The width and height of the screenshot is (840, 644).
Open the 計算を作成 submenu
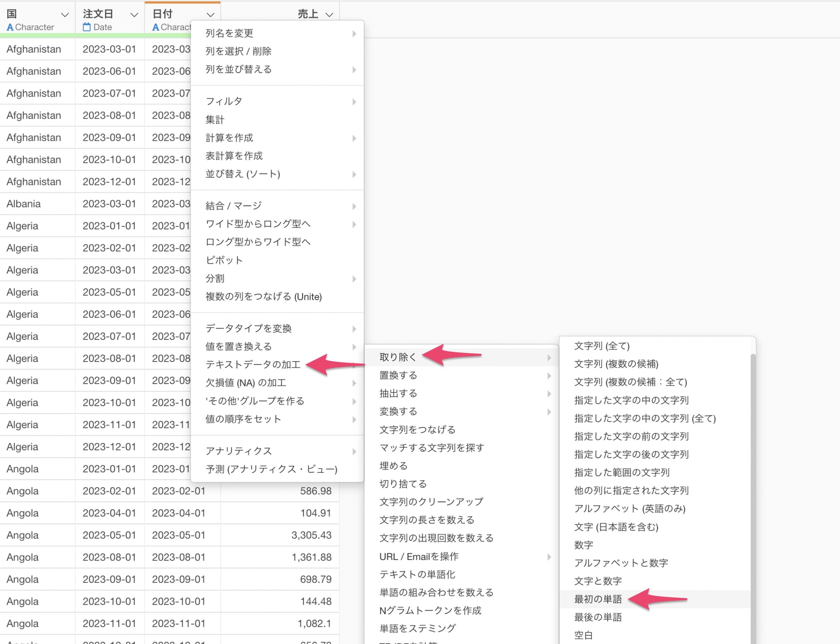pos(277,138)
